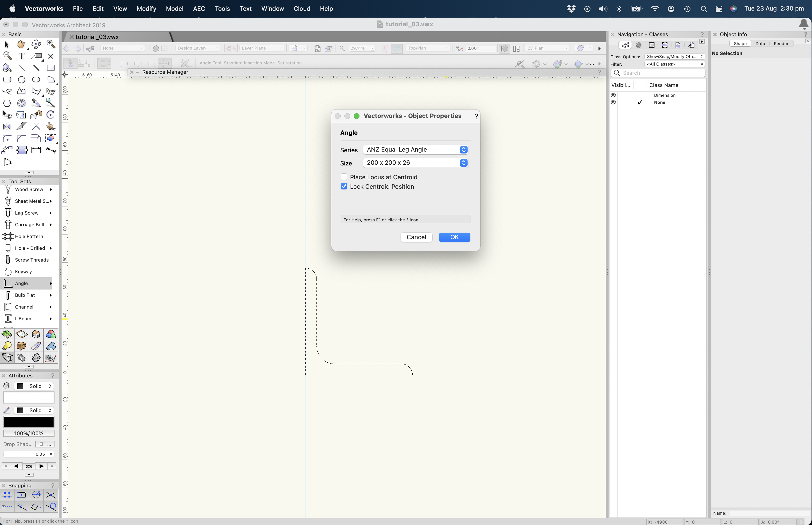The height and width of the screenshot is (525, 812).
Task: Select the Keyway tool
Action: pyautogui.click(x=23, y=272)
